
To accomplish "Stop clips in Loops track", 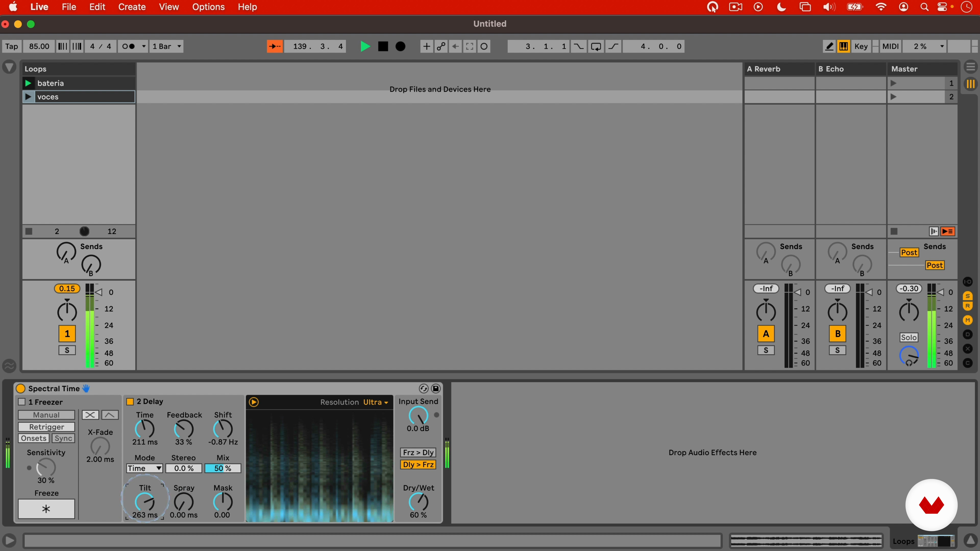I will point(29,231).
